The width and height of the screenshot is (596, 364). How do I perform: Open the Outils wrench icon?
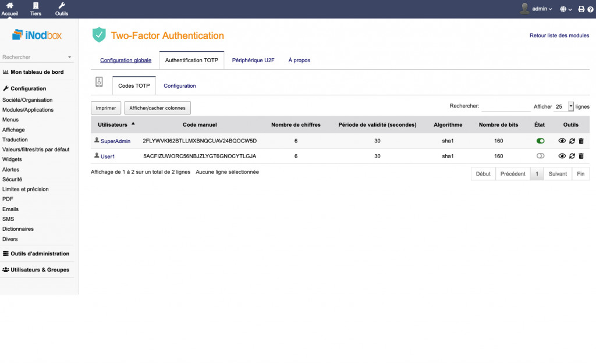61,6
